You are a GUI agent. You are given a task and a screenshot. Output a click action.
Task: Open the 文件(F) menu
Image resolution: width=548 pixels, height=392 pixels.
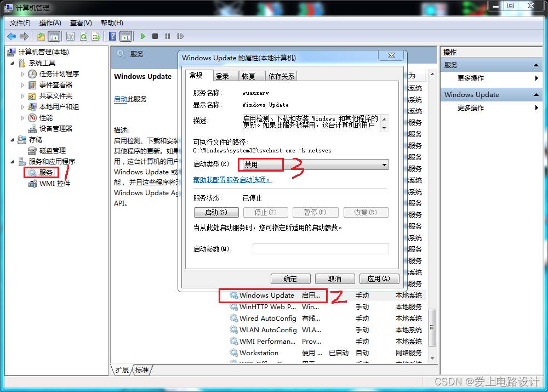click(x=20, y=23)
